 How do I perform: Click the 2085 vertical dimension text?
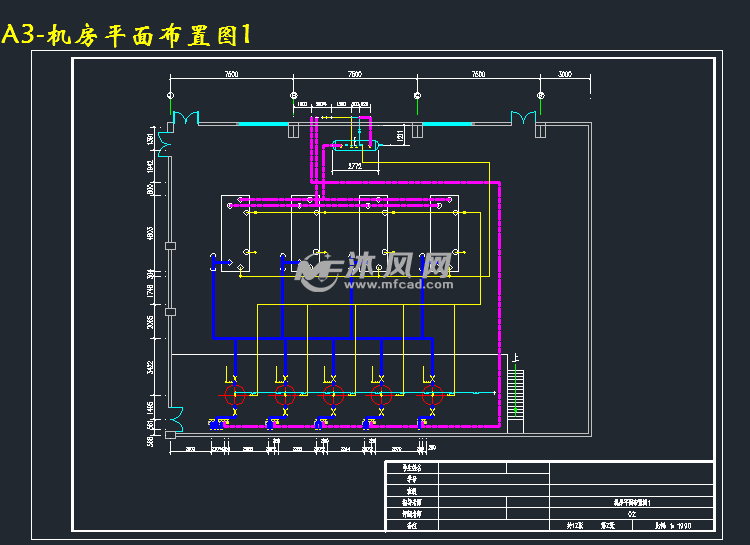(150, 322)
